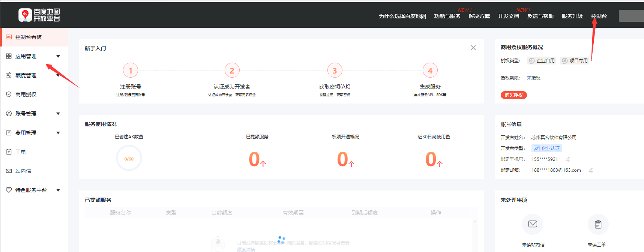Click the 0/60 AK quota progress ring
This screenshot has width=644, height=252.
coord(129,159)
